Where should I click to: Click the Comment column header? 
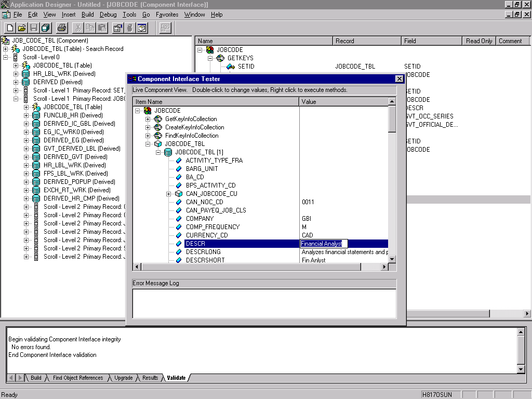click(513, 41)
